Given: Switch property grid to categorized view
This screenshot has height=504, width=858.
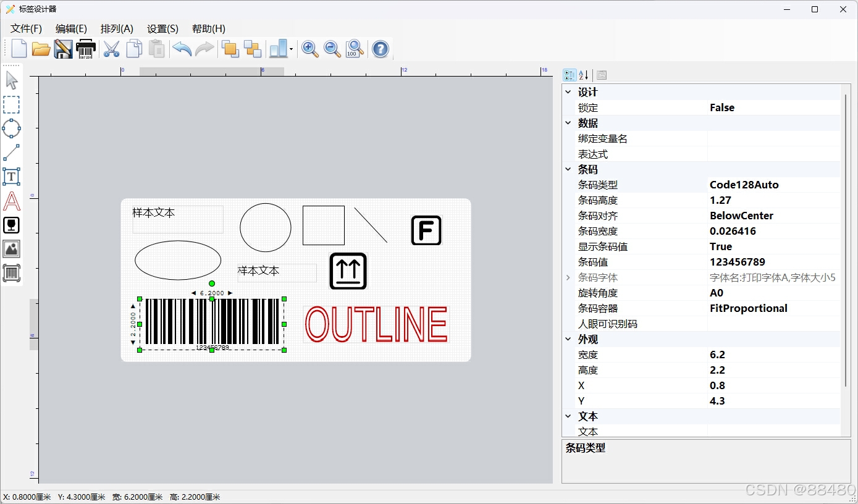Looking at the screenshot, I should tap(570, 75).
